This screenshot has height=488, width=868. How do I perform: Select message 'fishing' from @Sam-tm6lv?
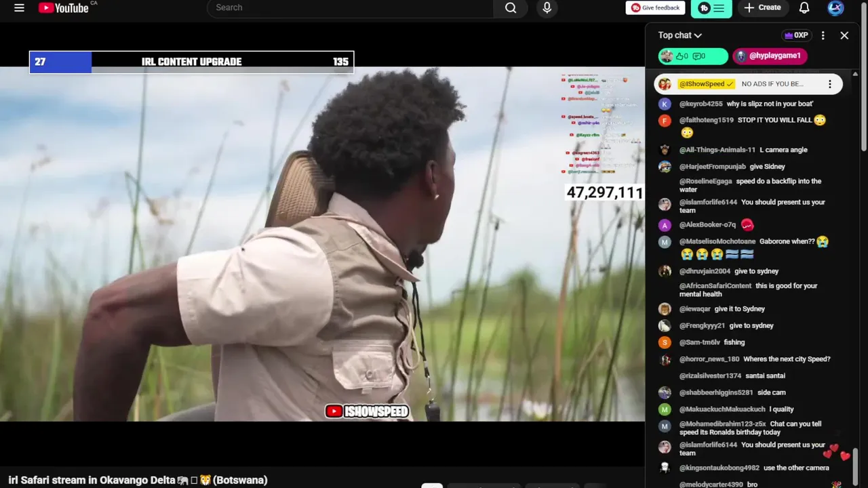(734, 342)
